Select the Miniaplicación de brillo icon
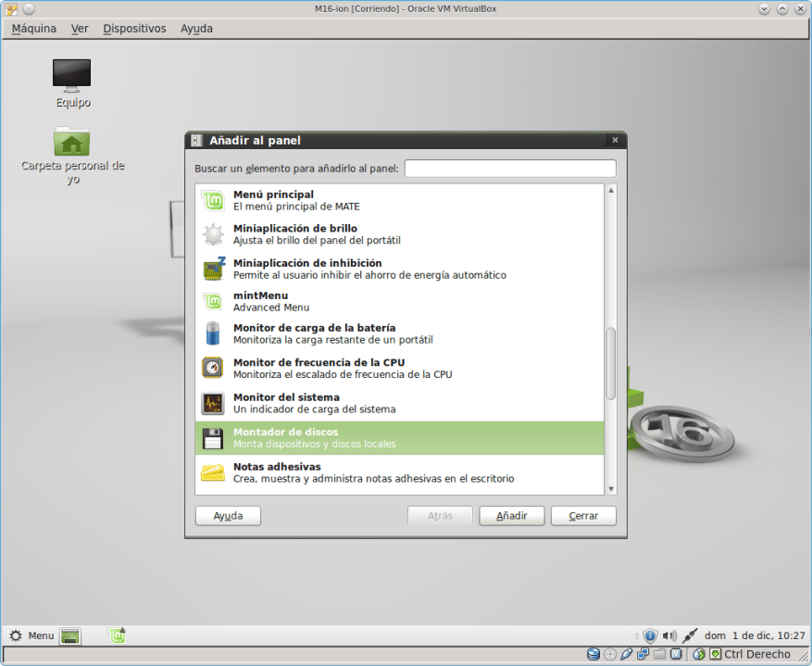The height and width of the screenshot is (666, 812). pyautogui.click(x=213, y=234)
